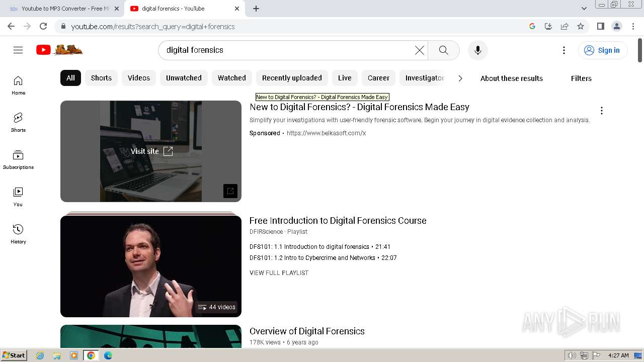644x362 pixels.
Task: Click the magnifier search button
Action: tap(443, 50)
